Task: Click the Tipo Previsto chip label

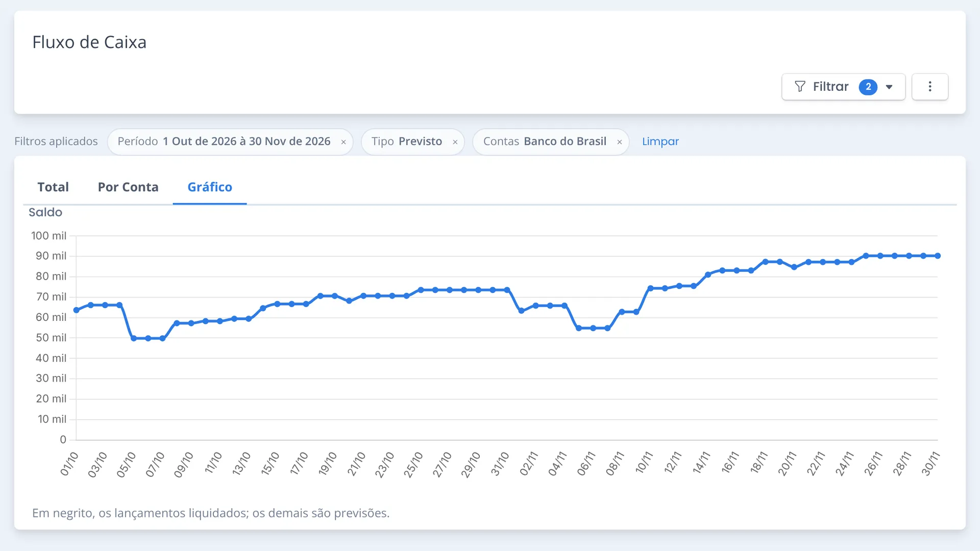Action: (407, 141)
